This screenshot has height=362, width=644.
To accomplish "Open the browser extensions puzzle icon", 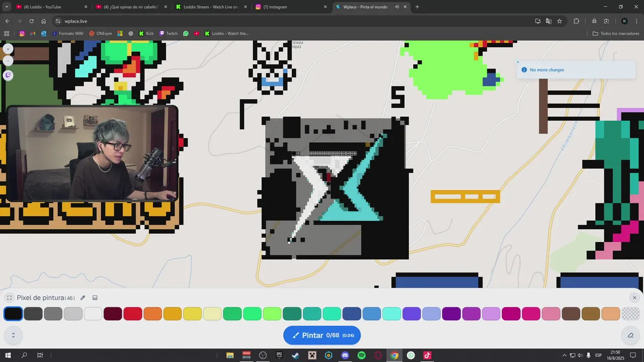I will pyautogui.click(x=577, y=21).
